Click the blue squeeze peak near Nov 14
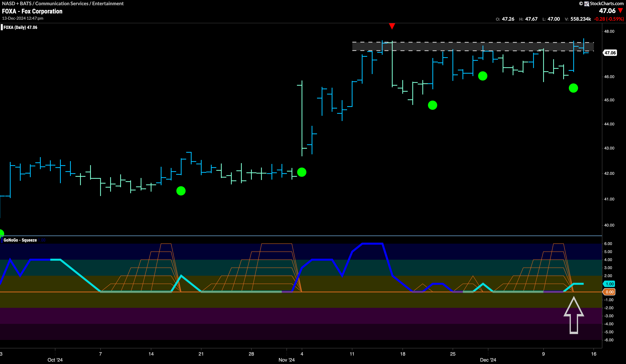626x364 pixels. pos(372,244)
